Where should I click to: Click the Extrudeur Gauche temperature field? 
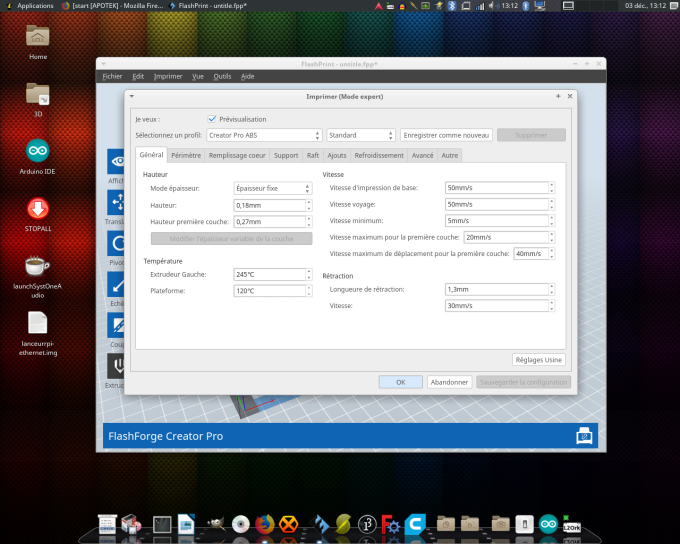point(268,274)
